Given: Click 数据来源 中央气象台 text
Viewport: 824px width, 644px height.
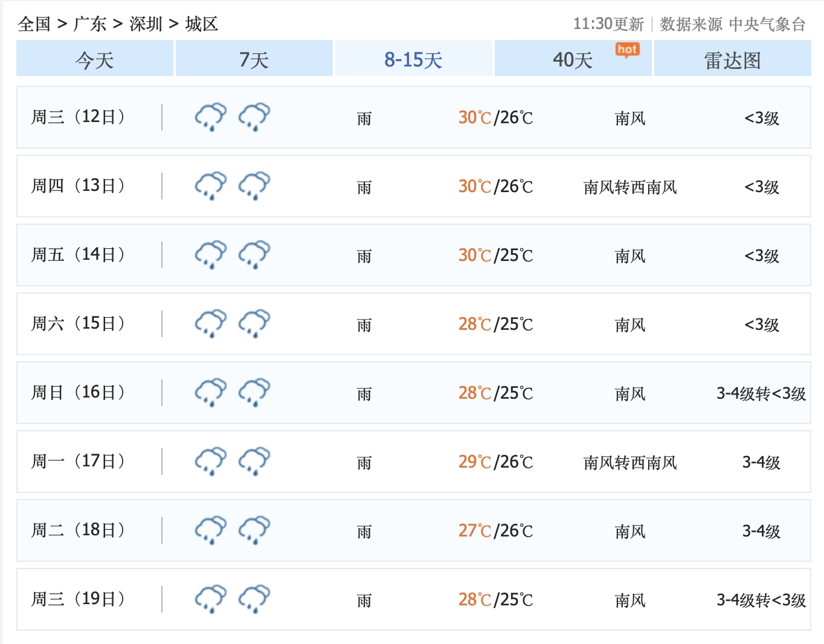Looking at the screenshot, I should pos(733,24).
